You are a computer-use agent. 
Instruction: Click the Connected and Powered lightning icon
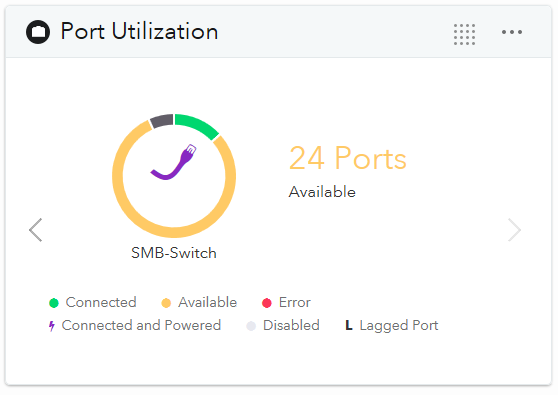(52, 326)
